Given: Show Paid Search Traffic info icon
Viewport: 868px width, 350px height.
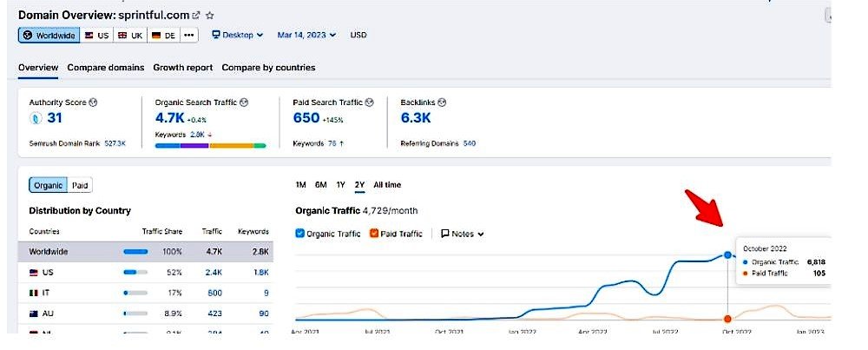Looking at the screenshot, I should (369, 102).
